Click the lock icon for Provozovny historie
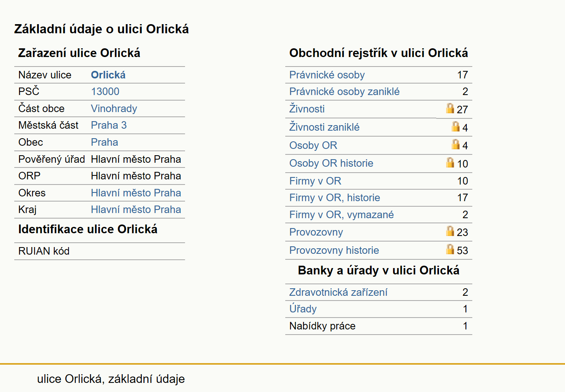The image size is (565, 392). coord(450,249)
